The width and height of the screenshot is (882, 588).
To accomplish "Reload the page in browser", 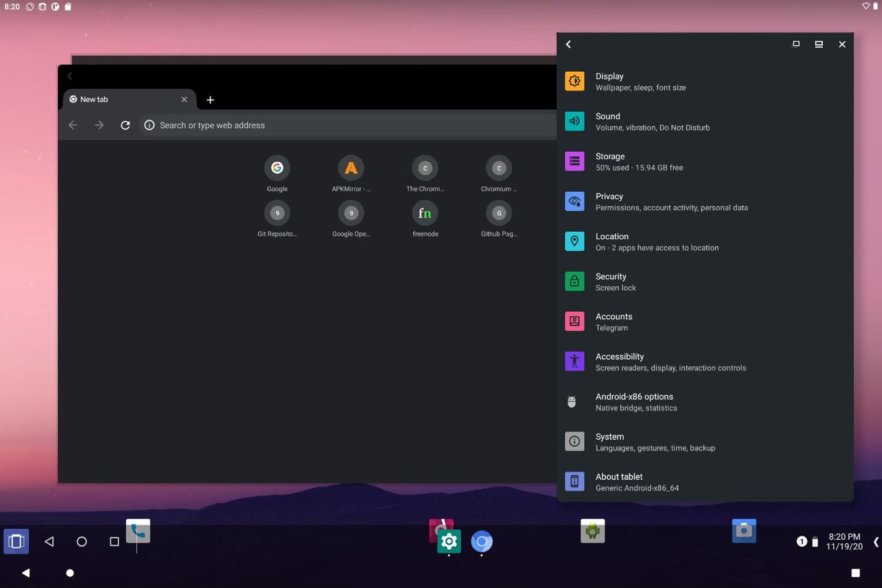I will click(125, 125).
